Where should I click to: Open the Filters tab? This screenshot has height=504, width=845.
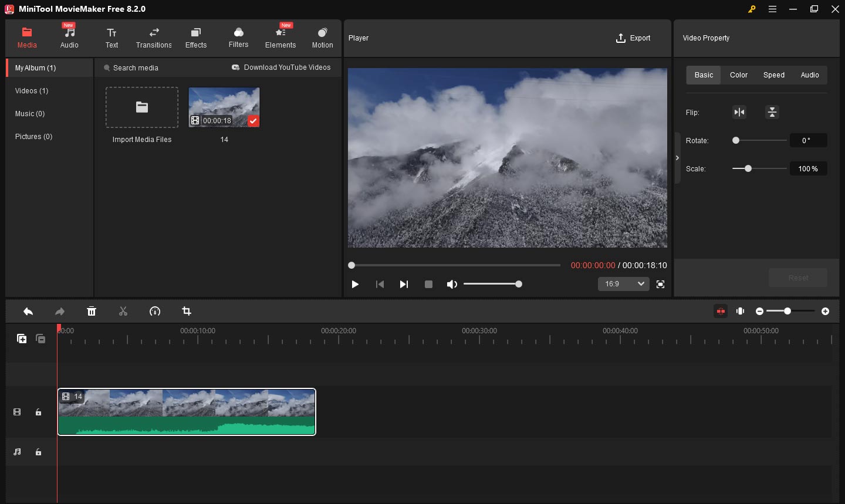(238, 38)
